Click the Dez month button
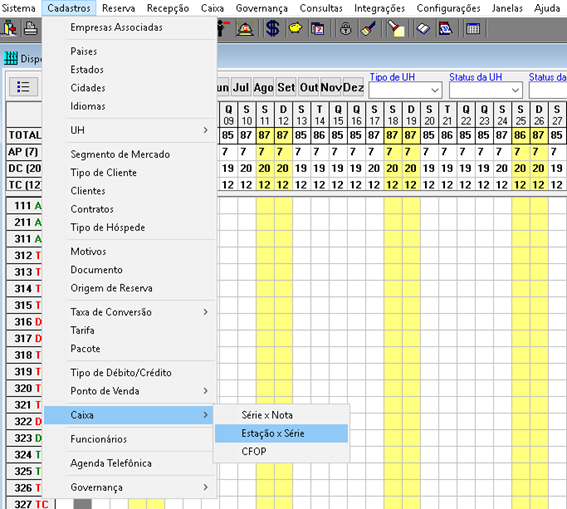The width and height of the screenshot is (567, 509). [353, 87]
